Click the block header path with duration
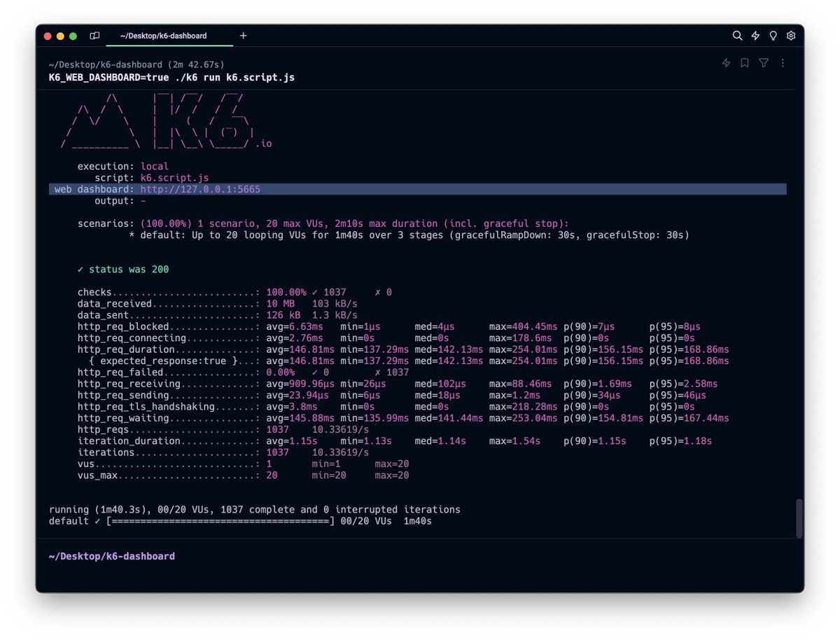The width and height of the screenshot is (840, 640). pos(136,64)
